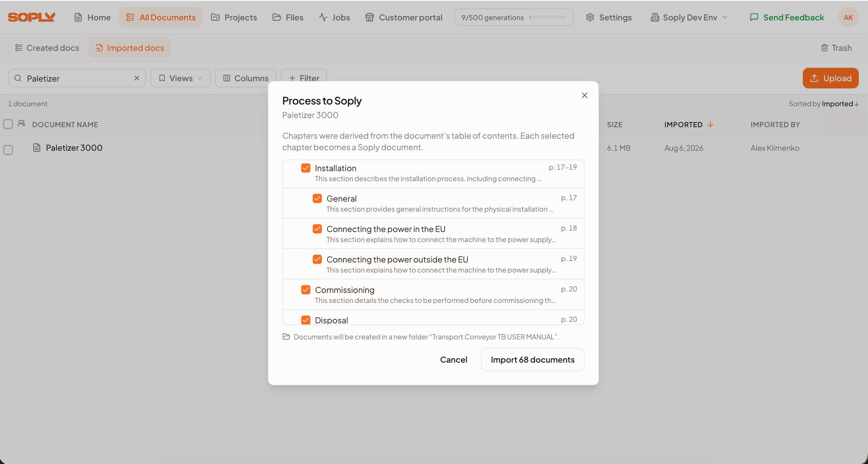Screen dimensions: 868x464
Task: Uncheck Connecting the power in the EU
Action: [317, 229]
